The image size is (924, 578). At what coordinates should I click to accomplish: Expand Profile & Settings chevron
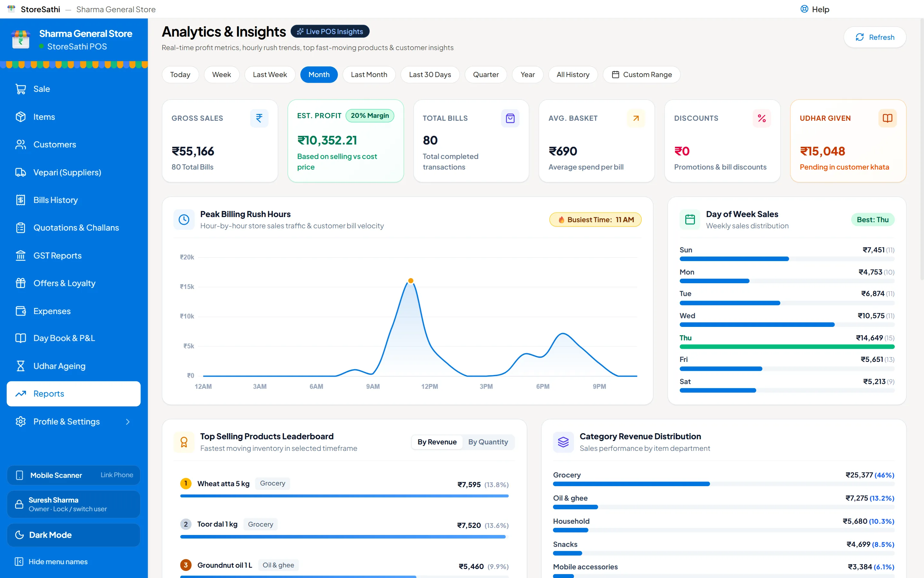(128, 422)
